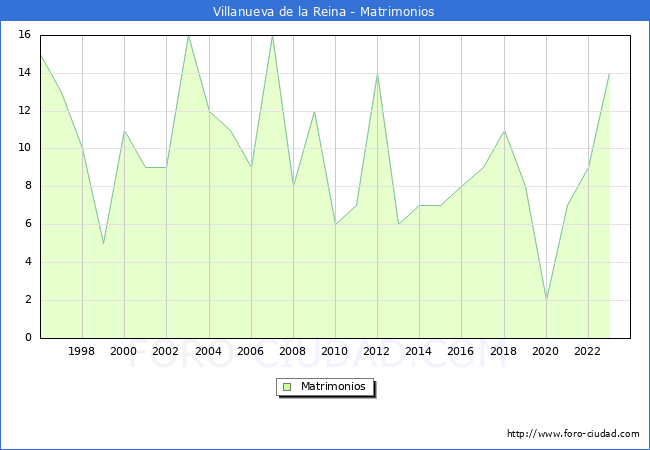Click the 2018 data point at 11
Image resolution: width=650 pixels, height=450 pixels.
pyautogui.click(x=504, y=131)
